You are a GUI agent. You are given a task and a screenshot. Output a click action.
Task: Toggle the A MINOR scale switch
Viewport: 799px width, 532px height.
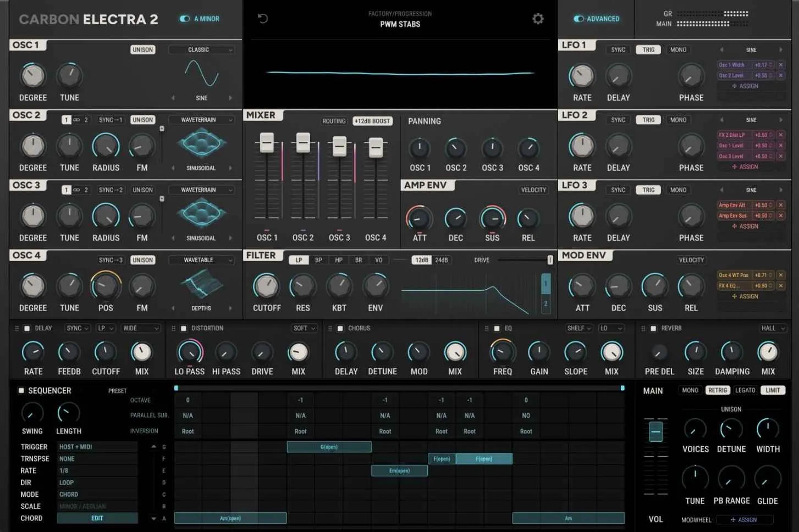click(x=185, y=19)
